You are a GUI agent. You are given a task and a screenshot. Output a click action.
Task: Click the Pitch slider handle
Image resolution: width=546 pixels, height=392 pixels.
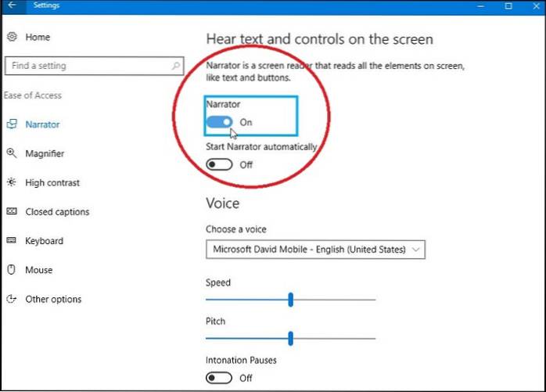click(x=290, y=338)
